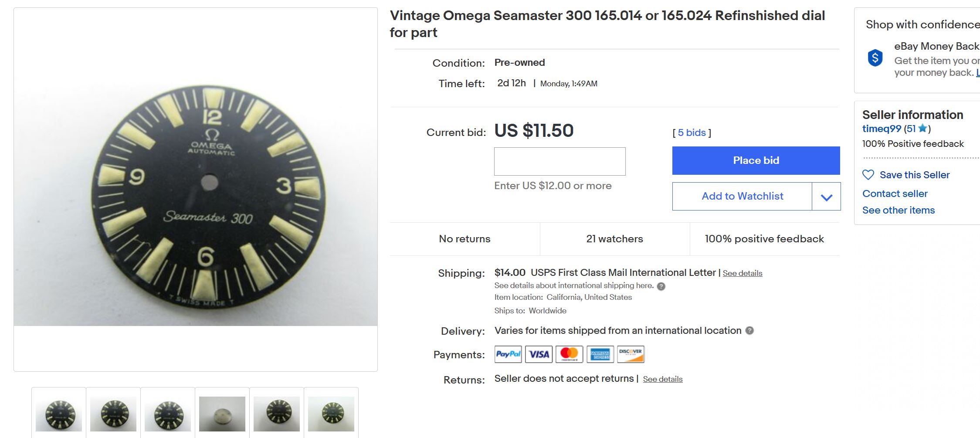Click Add to Watchlist button
The image size is (980, 438).
click(x=742, y=197)
